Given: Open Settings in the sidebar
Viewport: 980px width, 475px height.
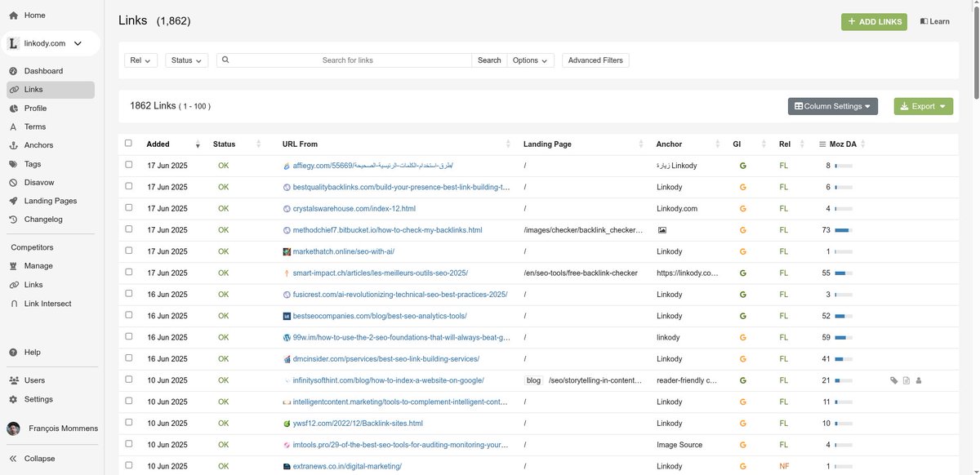Looking at the screenshot, I should pyautogui.click(x=38, y=399).
